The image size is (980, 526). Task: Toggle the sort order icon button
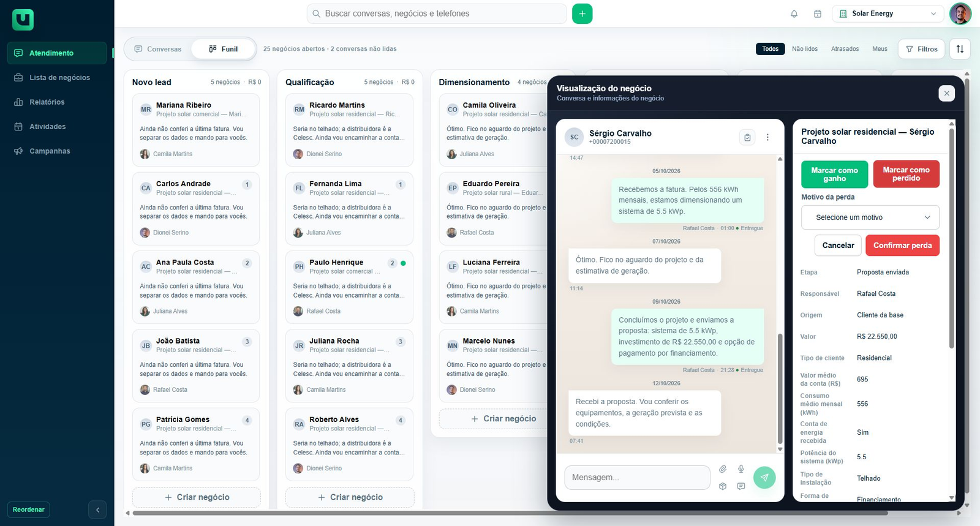[960, 49]
